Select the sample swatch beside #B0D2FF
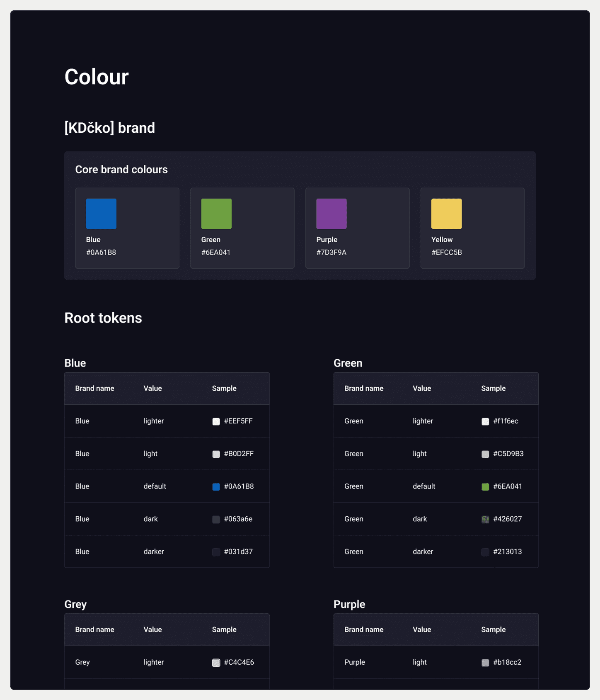The image size is (600, 700). point(216,454)
